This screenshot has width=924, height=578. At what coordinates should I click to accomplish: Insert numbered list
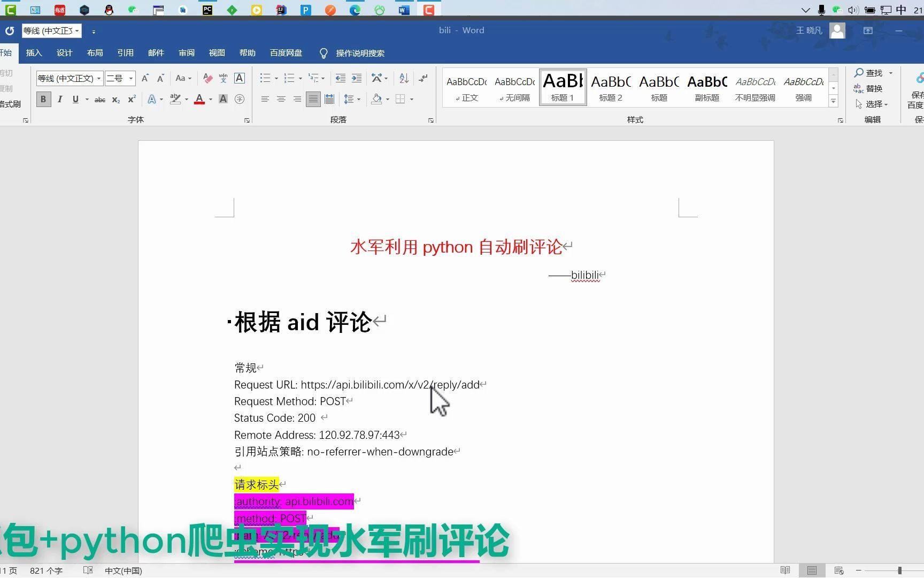coord(289,78)
